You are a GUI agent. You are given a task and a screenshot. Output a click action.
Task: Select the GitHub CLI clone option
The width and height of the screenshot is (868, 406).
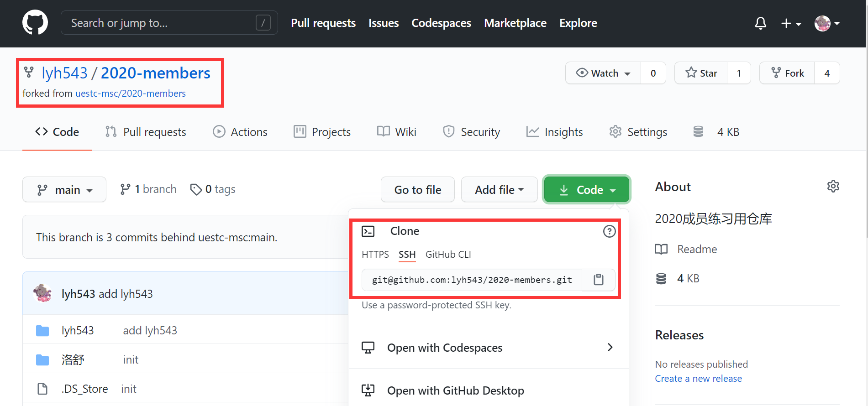448,255
